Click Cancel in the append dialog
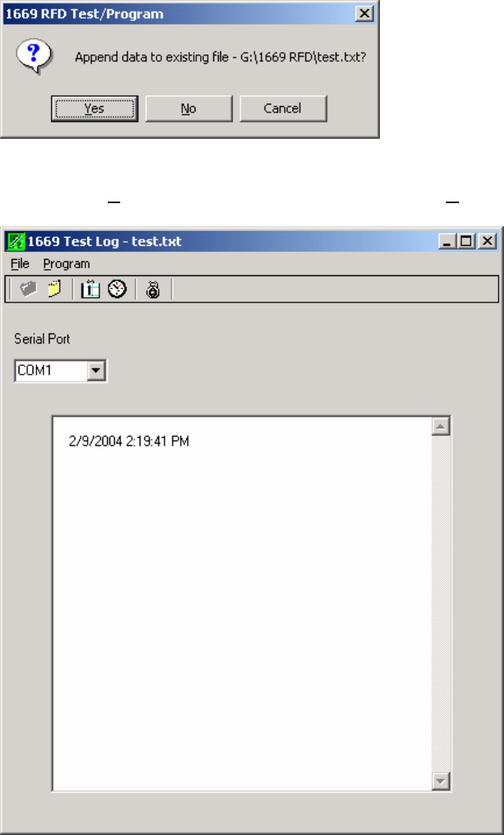The image size is (504, 835). (283, 109)
